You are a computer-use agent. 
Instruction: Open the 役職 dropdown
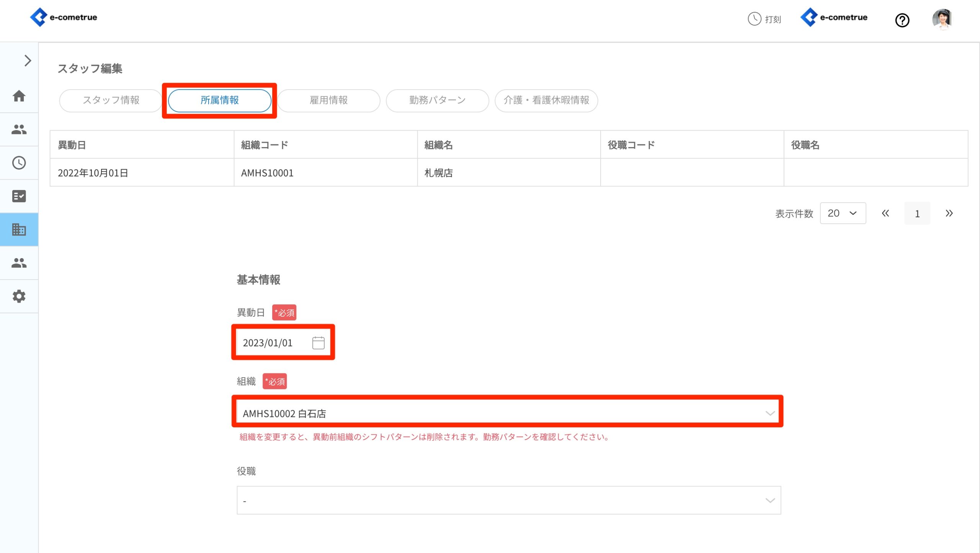508,500
